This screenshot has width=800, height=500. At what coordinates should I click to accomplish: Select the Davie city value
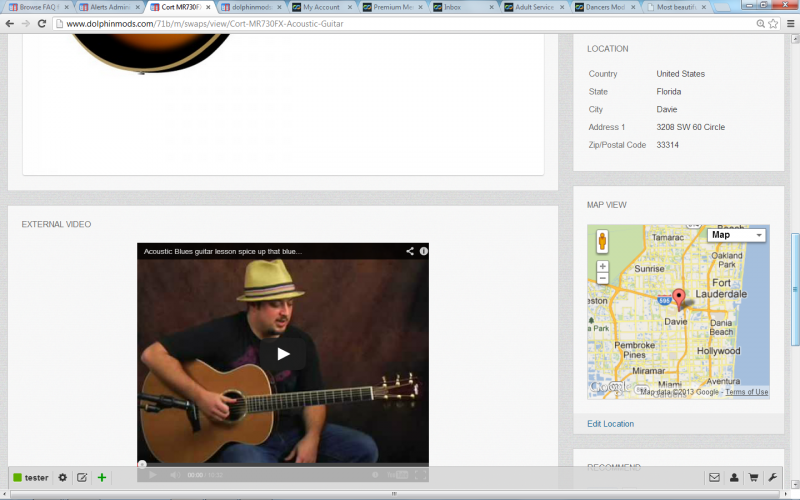coord(666,110)
